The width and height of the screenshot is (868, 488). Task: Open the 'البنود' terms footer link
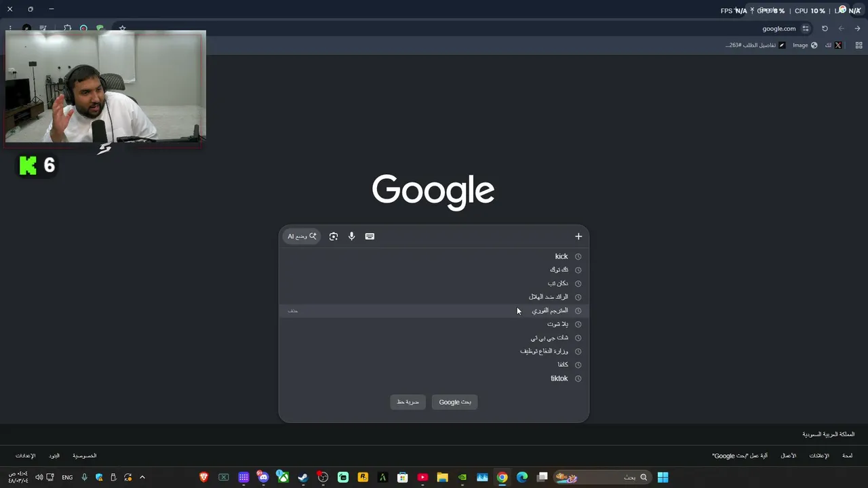click(x=54, y=456)
